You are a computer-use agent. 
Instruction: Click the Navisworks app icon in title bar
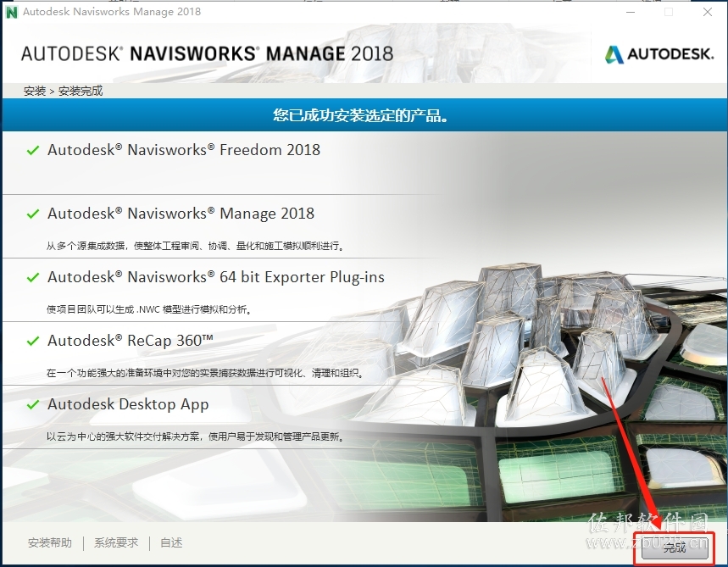[11, 12]
